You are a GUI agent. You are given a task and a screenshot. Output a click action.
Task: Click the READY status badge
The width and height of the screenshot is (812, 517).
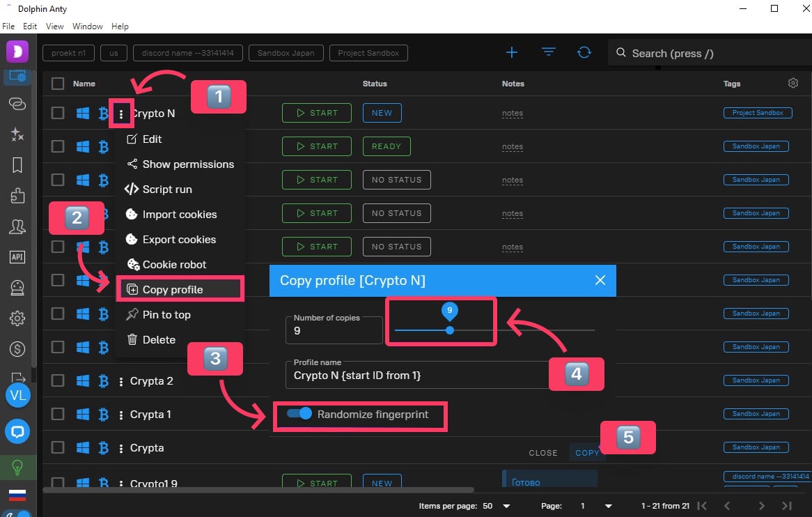387,146
